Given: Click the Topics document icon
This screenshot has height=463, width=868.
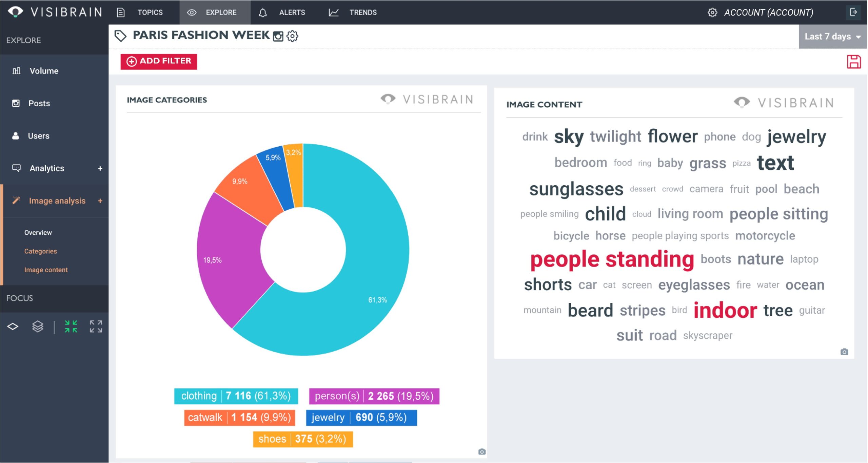Looking at the screenshot, I should [121, 13].
